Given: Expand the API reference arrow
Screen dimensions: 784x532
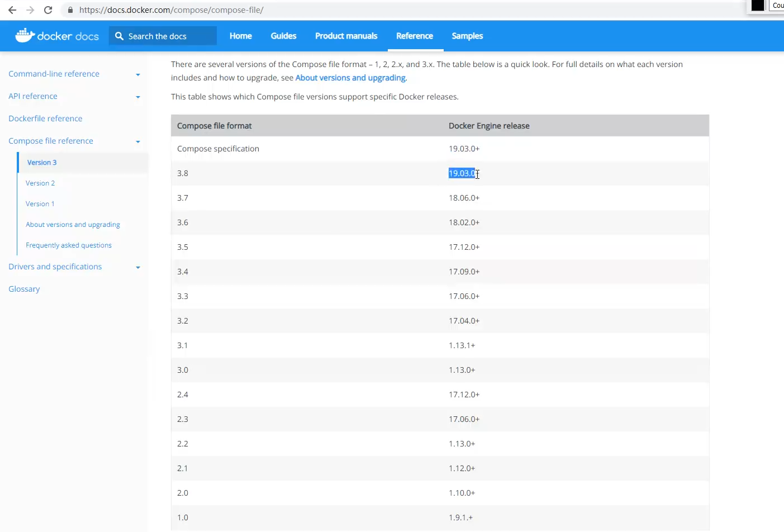Looking at the screenshot, I should coord(138,97).
